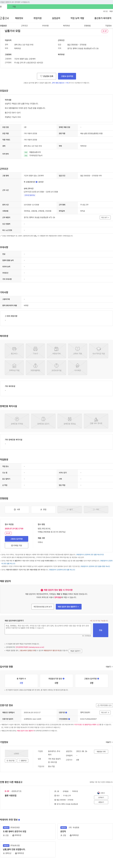Image resolution: width=113 pixels, height=868 pixels.
Task: Click the top 고용24 입사지원 button
Action: pyautogui.click(x=67, y=76)
